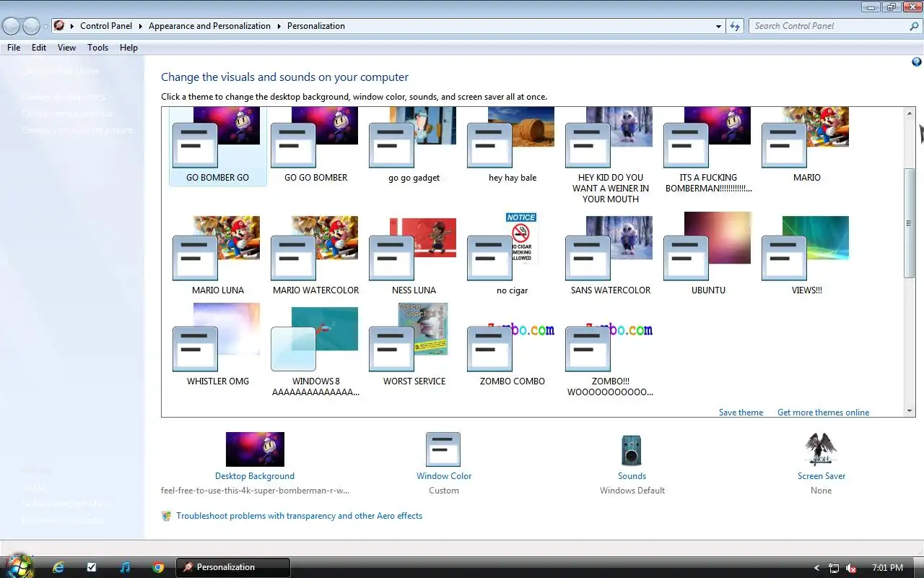Expand arrow after Appearance and Personalization breadcrumb
This screenshot has height=578, width=924.
(x=279, y=26)
